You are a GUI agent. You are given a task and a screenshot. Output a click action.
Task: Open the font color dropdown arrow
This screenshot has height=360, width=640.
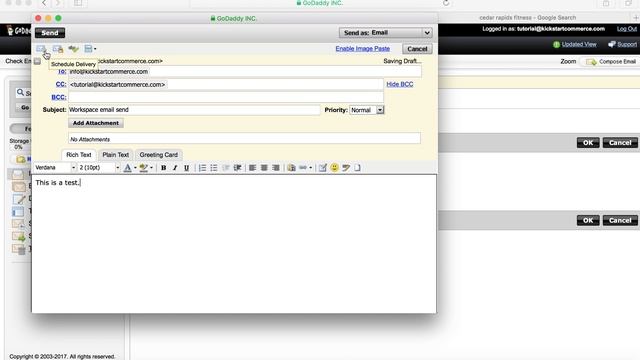coord(135,168)
